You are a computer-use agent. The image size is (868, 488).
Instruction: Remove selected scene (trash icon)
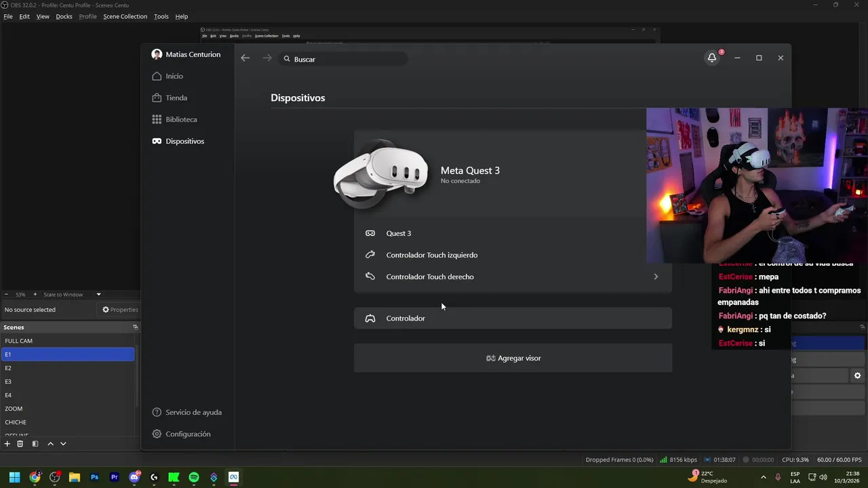20,443
